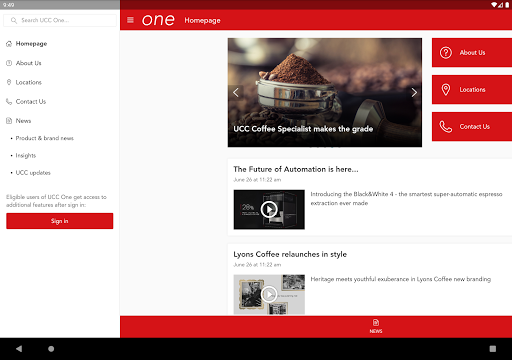512x360 pixels.
Task: Play the Lyons Coffee relaunch video
Action: 269,294
